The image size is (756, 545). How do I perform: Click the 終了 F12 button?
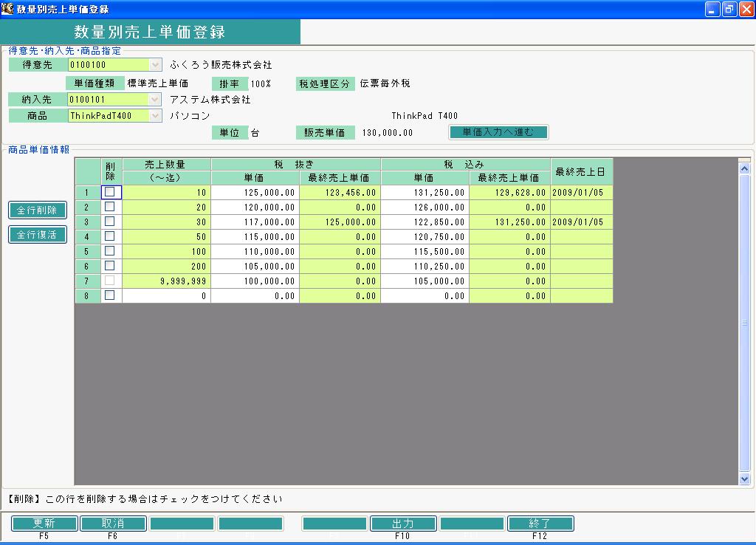[540, 524]
